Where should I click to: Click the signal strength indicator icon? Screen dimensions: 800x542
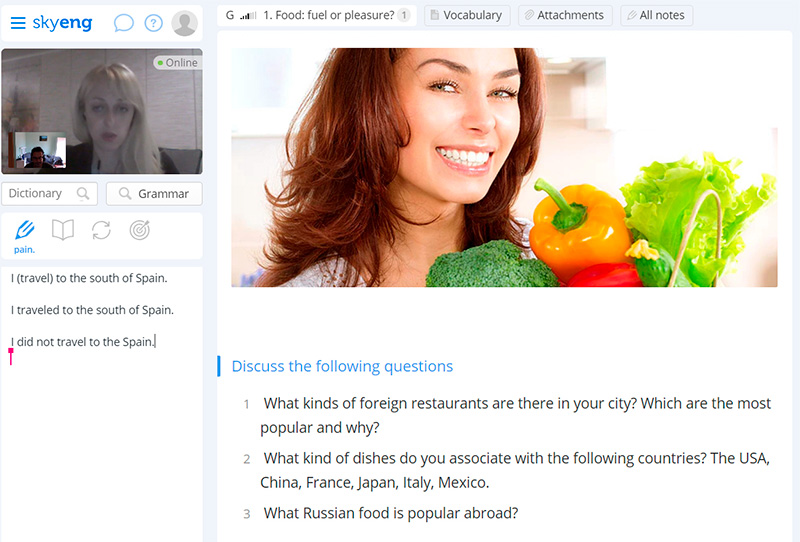pyautogui.click(x=248, y=15)
